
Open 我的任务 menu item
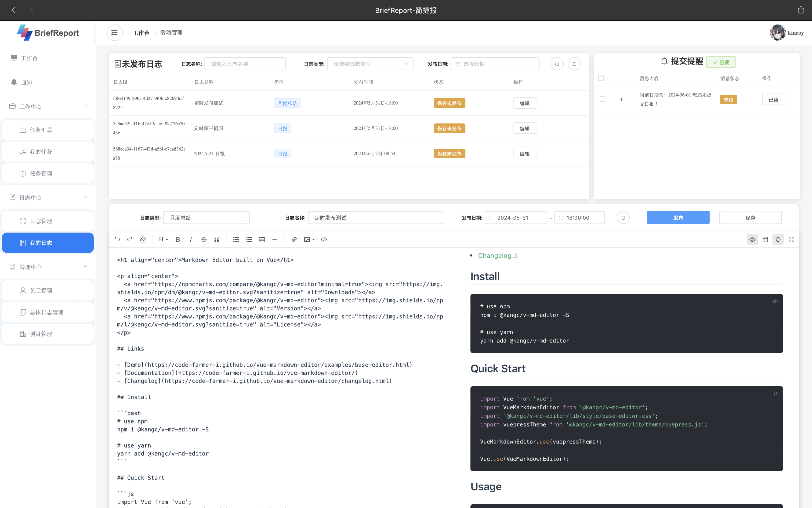click(48, 152)
